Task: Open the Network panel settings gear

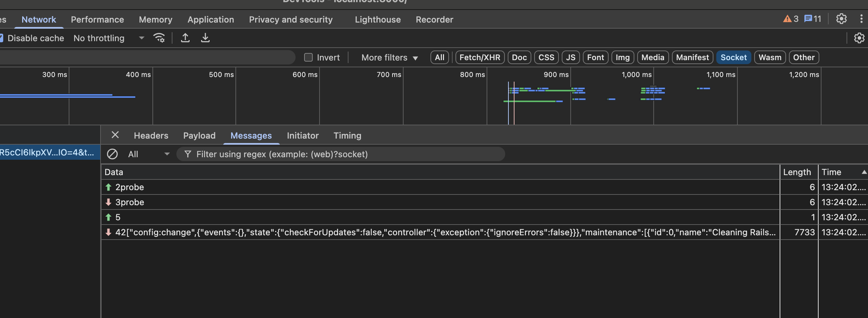Action: pyautogui.click(x=859, y=38)
